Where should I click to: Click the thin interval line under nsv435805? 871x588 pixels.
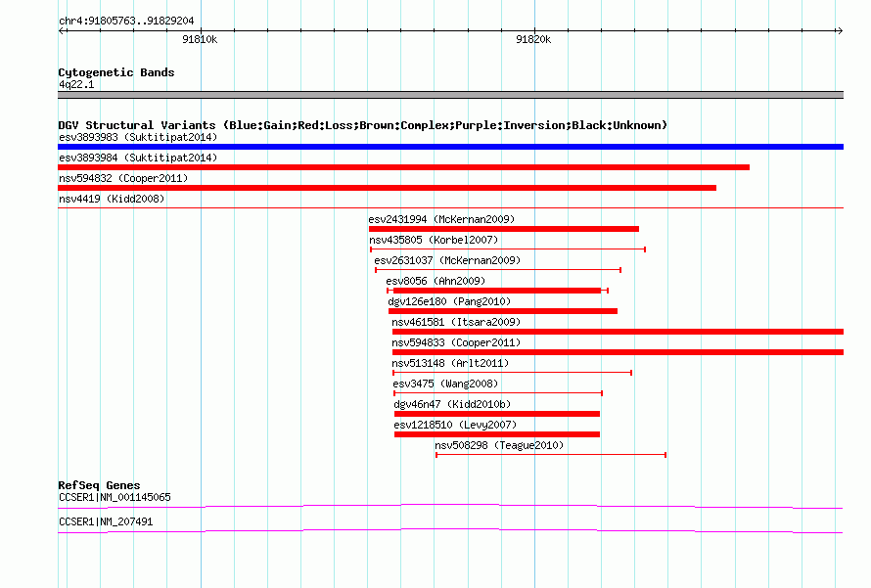tap(508, 249)
